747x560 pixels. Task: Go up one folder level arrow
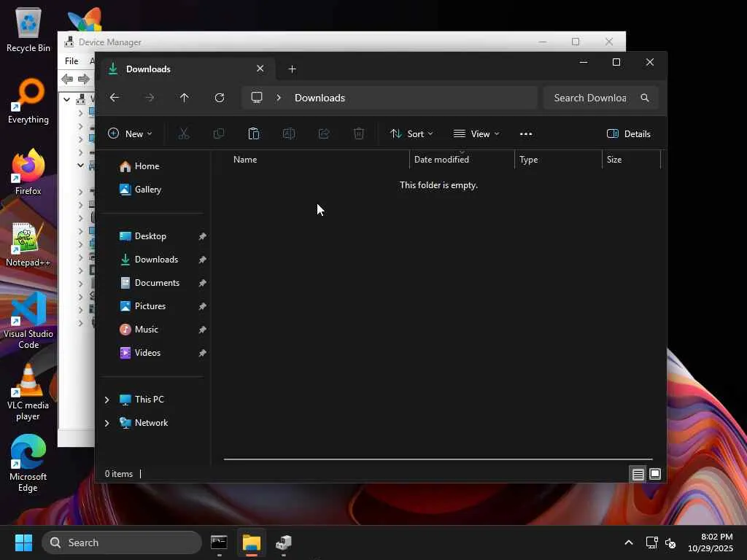click(185, 98)
